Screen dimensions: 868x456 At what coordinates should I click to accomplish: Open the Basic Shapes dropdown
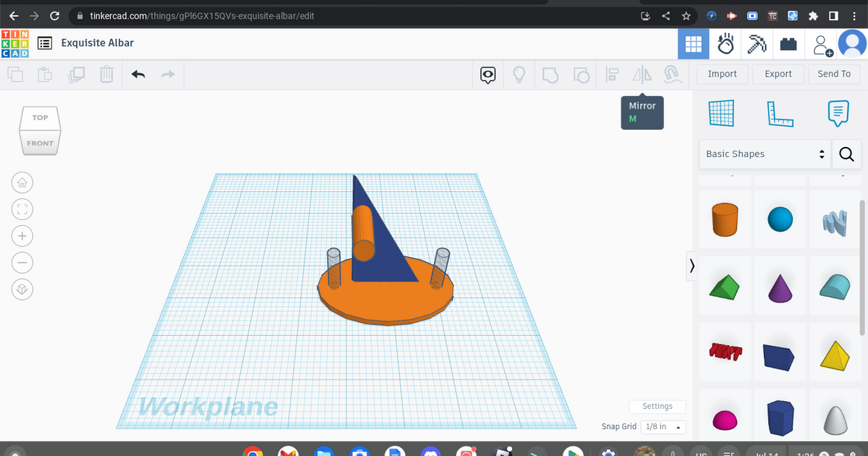coord(765,154)
